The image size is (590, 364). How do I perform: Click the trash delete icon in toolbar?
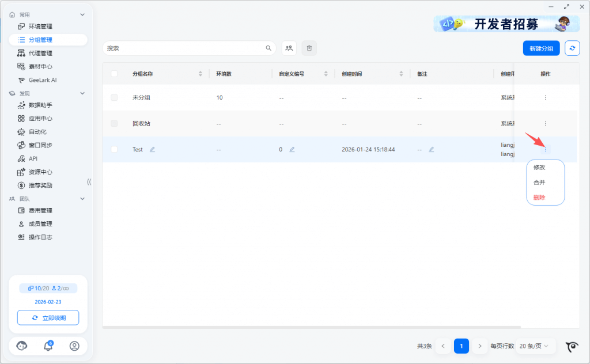309,48
